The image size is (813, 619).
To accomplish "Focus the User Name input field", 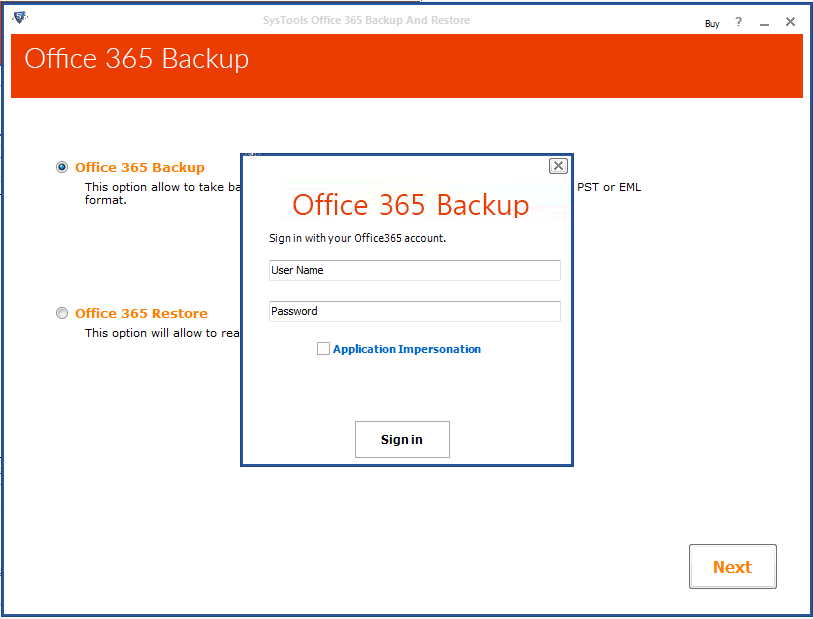I will pos(414,270).
